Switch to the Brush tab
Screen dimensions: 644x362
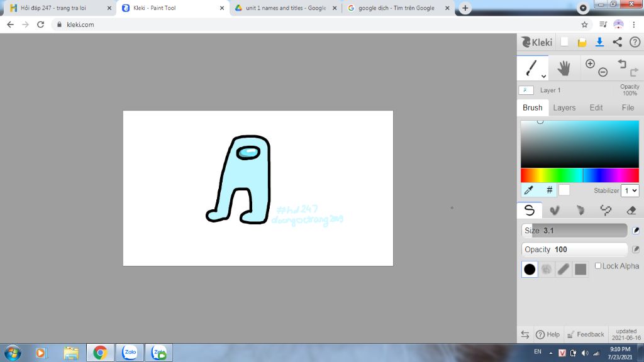pyautogui.click(x=532, y=107)
